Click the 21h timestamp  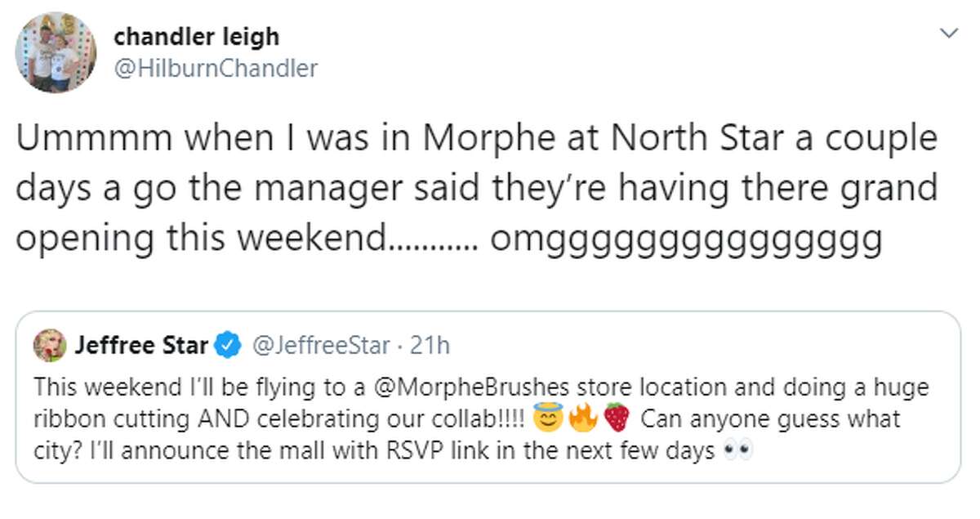[x=429, y=347]
